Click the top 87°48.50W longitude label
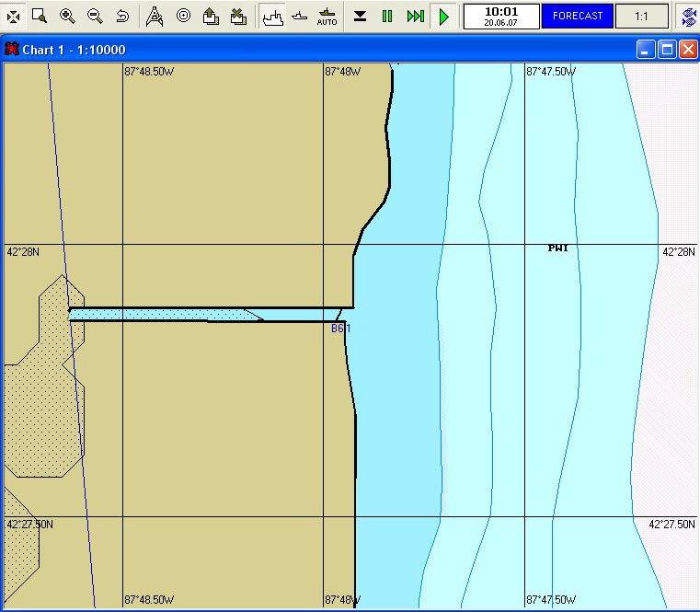This screenshot has width=700, height=612. (149, 72)
